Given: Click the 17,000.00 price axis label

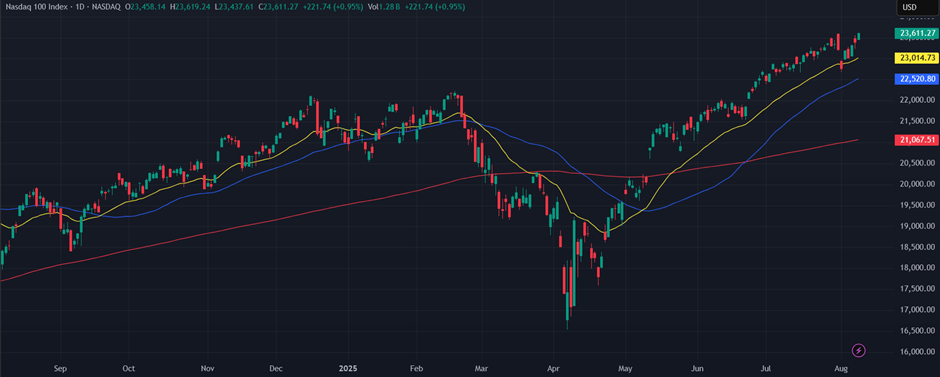Looking at the screenshot, I should 917,310.
